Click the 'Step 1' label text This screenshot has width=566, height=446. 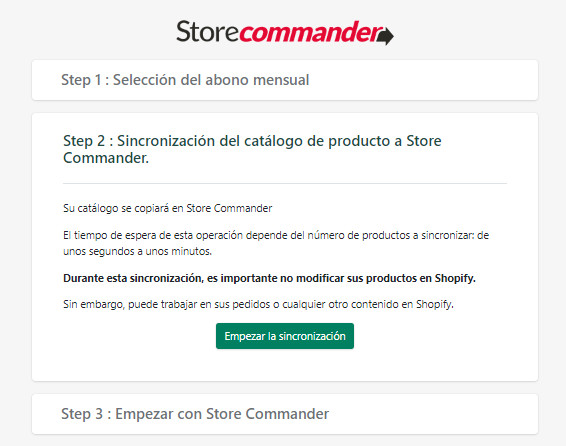(x=81, y=80)
